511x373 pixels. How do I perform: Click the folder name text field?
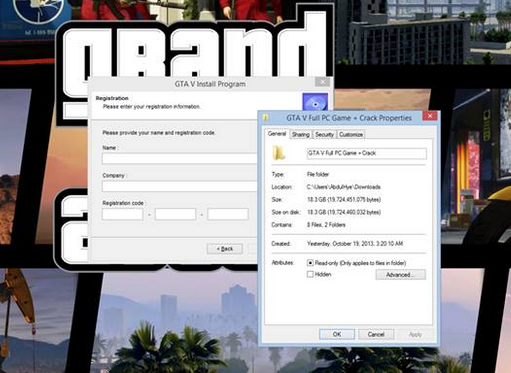coord(366,153)
